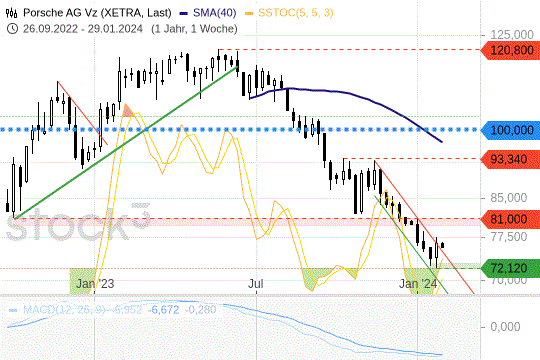Viewport: 540px width, 360px height.
Task: Click the Jan '24 time axis label
Action: pyautogui.click(x=418, y=284)
